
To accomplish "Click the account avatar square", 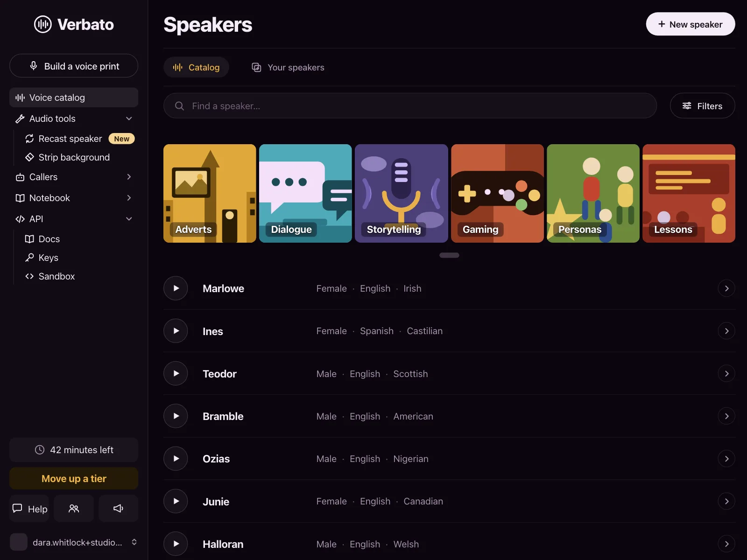I will (x=19, y=542).
